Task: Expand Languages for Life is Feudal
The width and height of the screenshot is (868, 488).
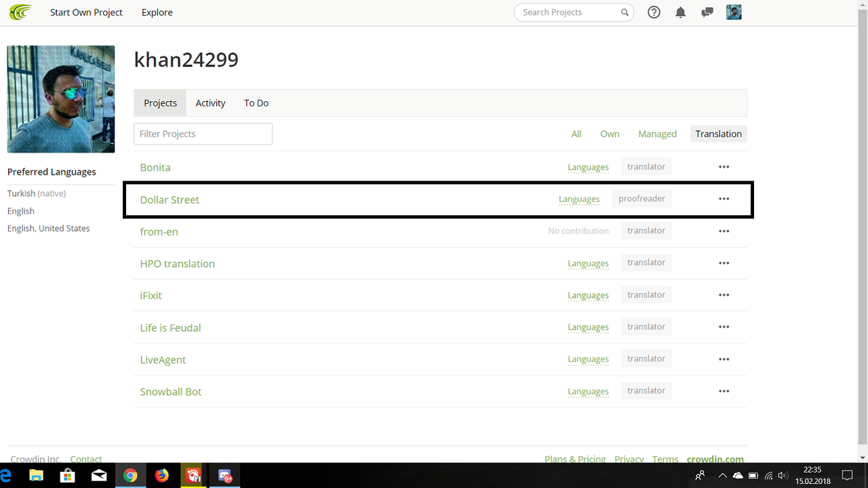Action: 588,327
